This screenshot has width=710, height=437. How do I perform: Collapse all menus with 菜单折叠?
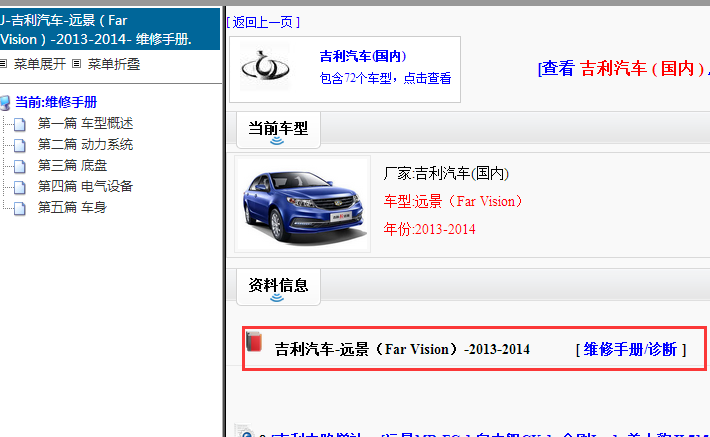114,64
